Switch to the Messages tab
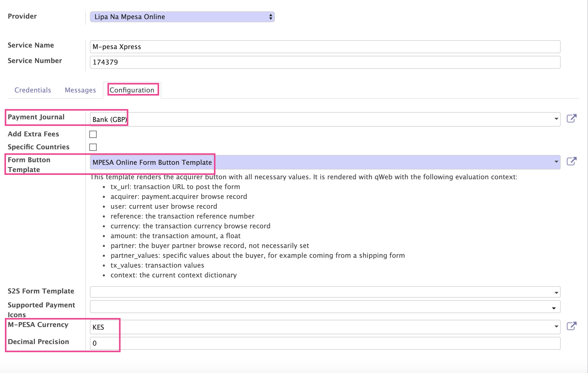Viewport: 588px width, 373px height. pos(80,90)
